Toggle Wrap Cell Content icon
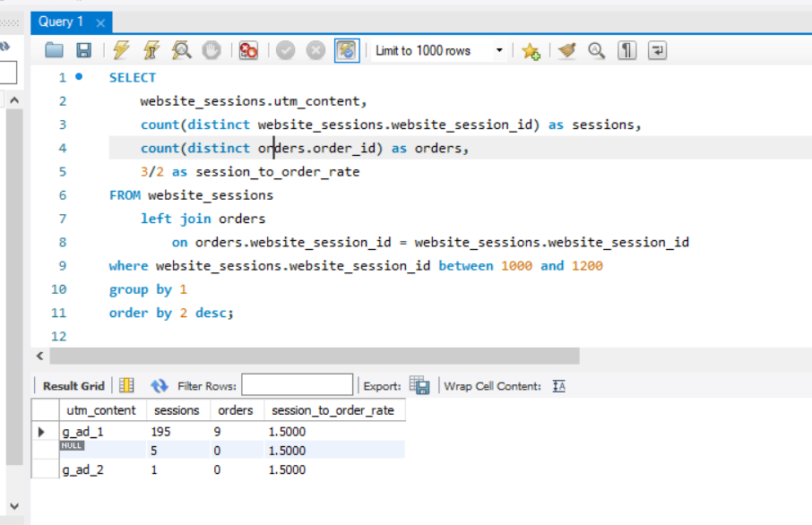 (x=558, y=386)
